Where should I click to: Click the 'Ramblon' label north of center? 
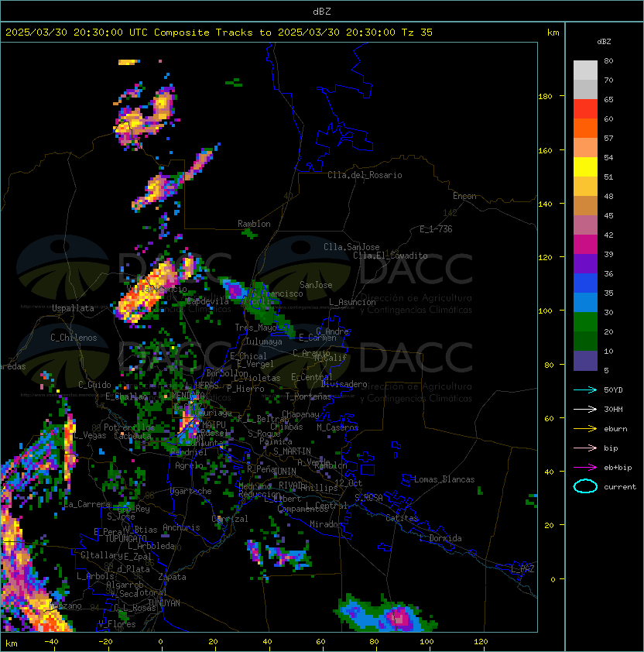254,224
